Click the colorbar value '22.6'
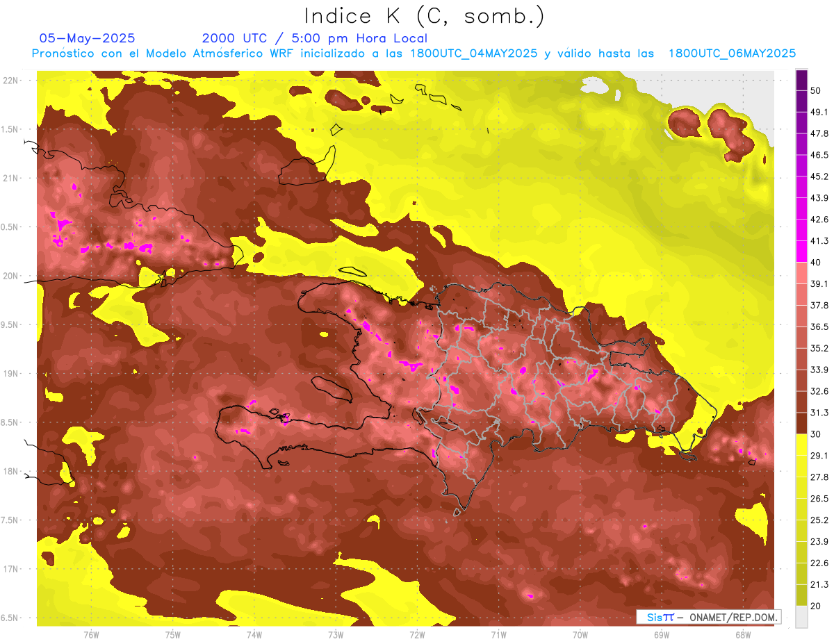The image size is (834, 644). click(x=819, y=563)
